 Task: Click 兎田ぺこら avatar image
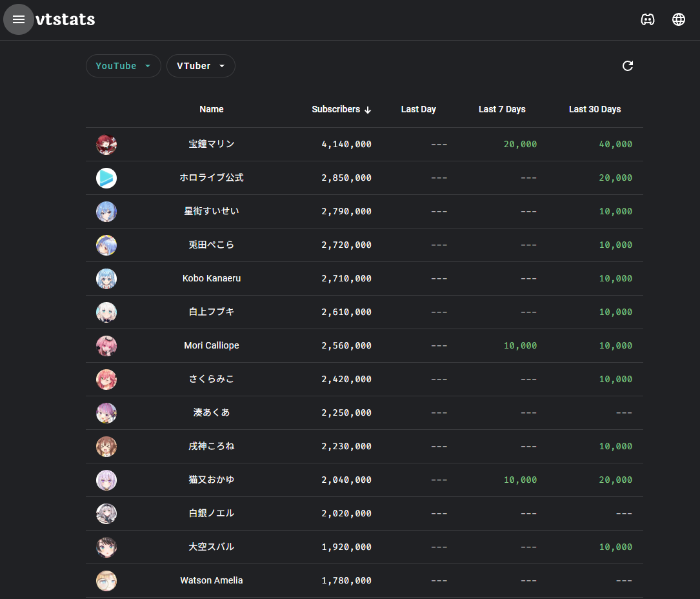[106, 245]
